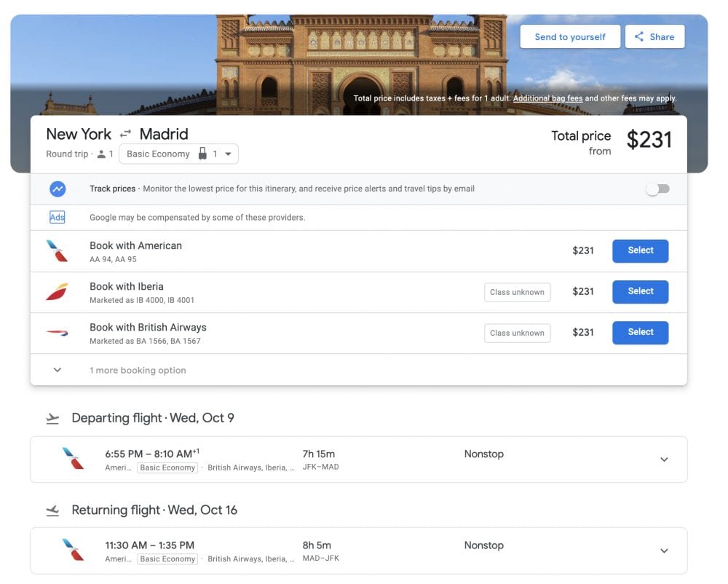Screen dimensions: 728x584
Task: Expand the returning flight details
Action: pyautogui.click(x=663, y=551)
